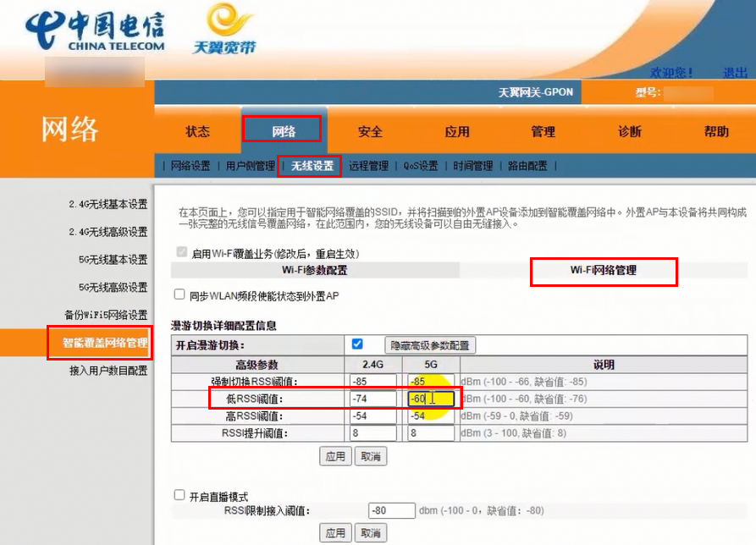Open 5G无线高级设置 in the sidebar
756x545 pixels.
(113, 287)
